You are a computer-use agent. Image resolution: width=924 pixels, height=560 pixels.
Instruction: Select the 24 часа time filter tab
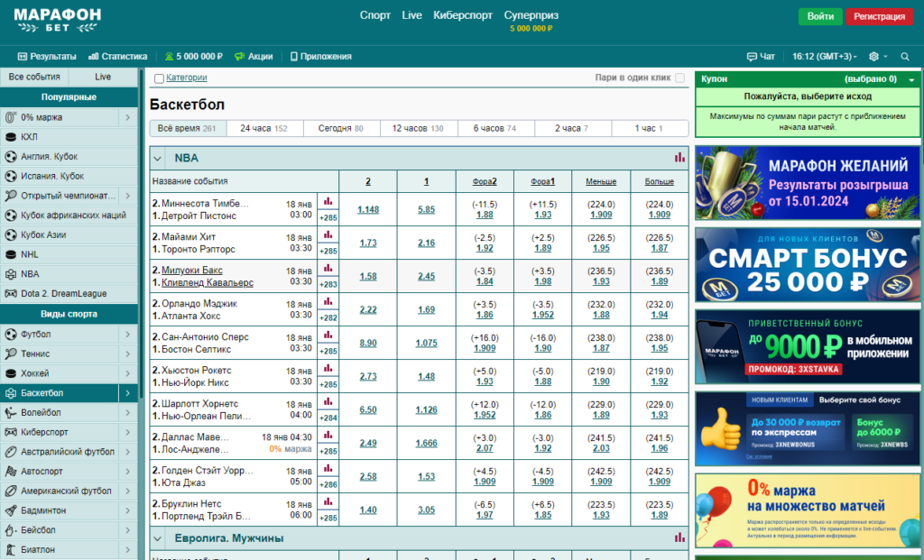(264, 128)
